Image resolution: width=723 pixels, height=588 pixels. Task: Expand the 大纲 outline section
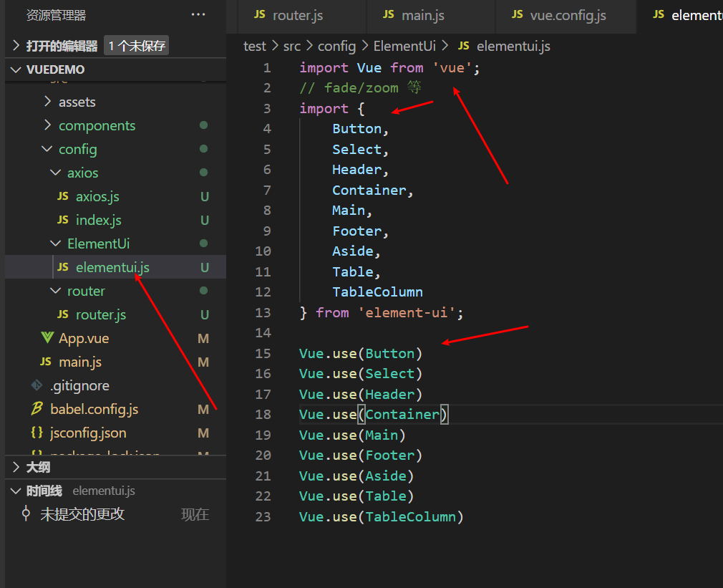pos(16,467)
